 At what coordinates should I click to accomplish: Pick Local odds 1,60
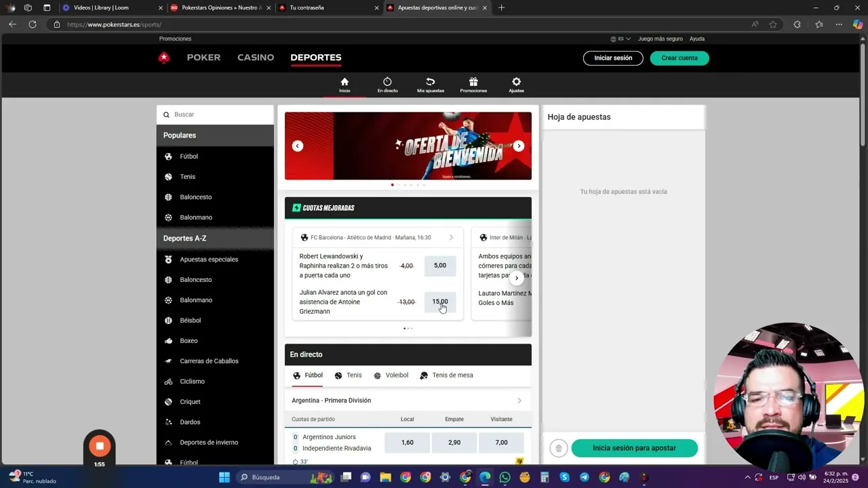coord(407,443)
